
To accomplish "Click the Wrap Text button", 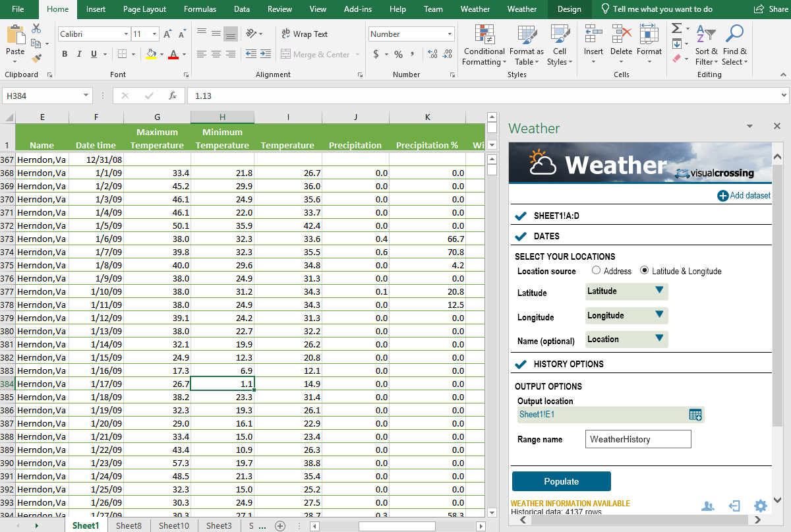I will [304, 34].
